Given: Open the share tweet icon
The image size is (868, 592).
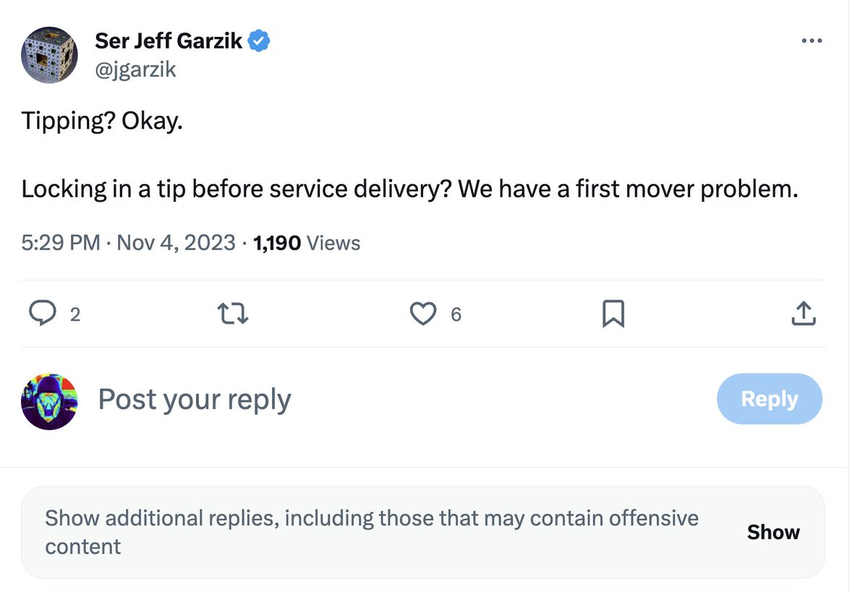Looking at the screenshot, I should 804,313.
